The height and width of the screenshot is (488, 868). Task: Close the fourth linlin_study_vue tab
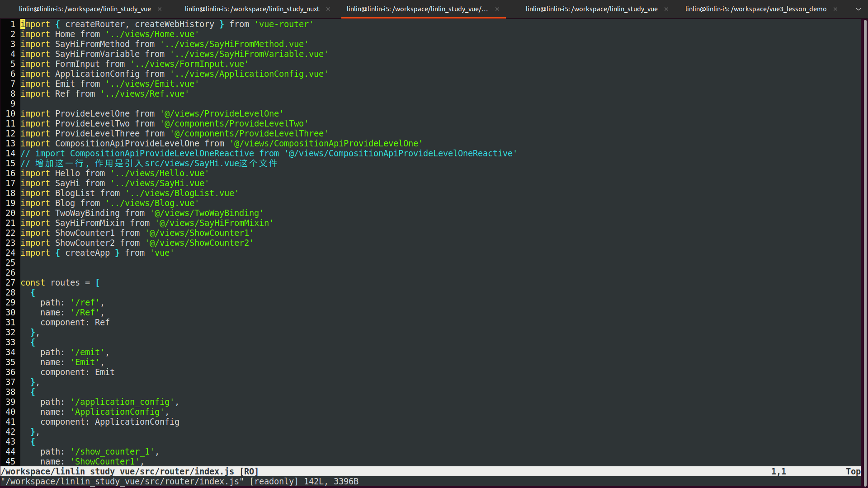[666, 9]
